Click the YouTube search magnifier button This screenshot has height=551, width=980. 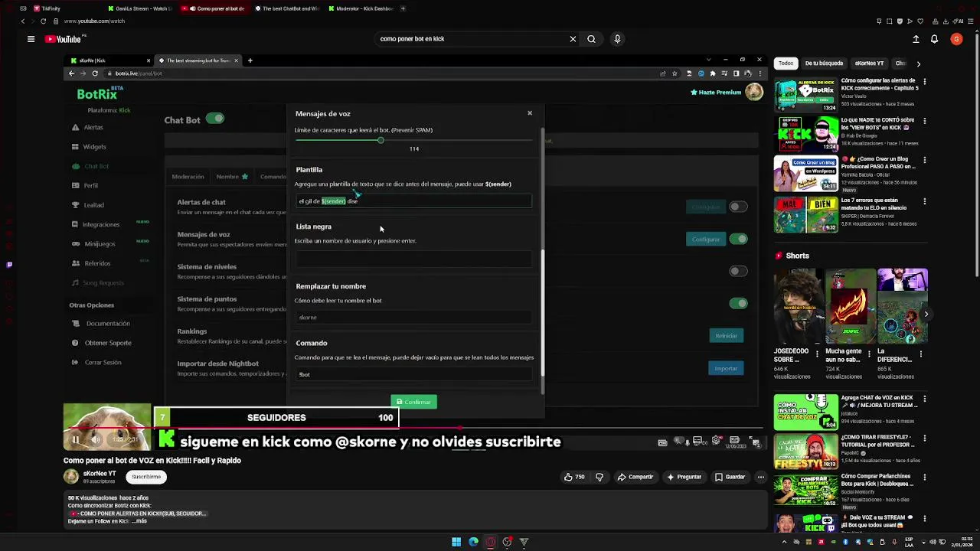click(x=591, y=39)
